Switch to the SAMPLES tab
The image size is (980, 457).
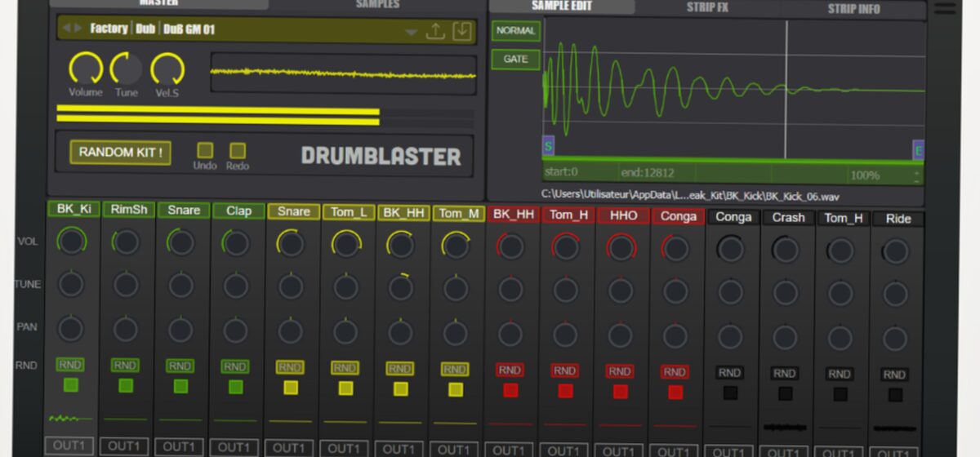[377, 4]
